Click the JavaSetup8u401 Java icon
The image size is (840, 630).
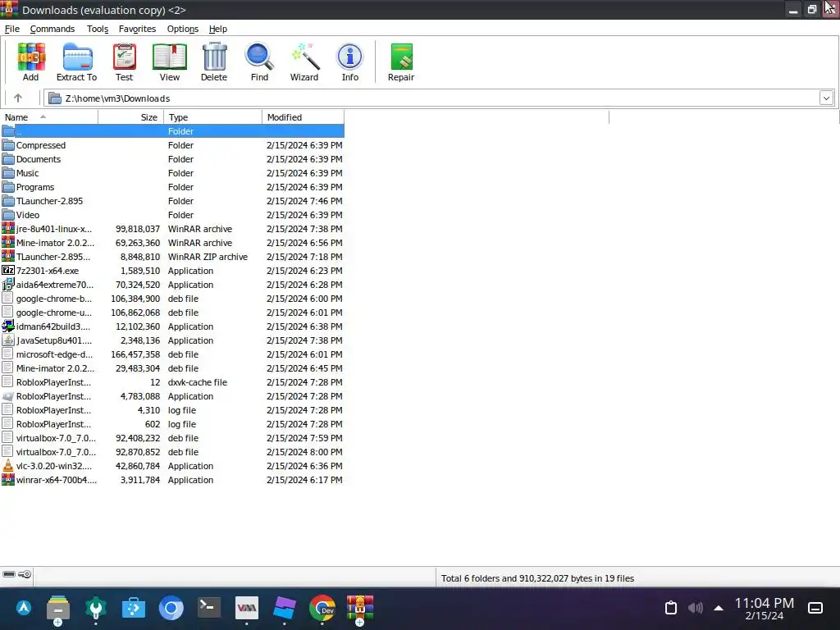coord(8,340)
